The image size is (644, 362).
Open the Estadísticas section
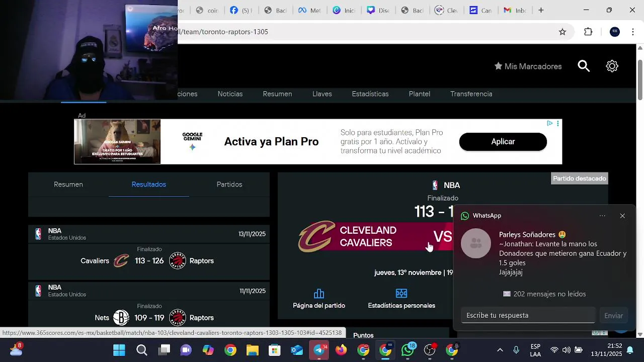(x=370, y=94)
